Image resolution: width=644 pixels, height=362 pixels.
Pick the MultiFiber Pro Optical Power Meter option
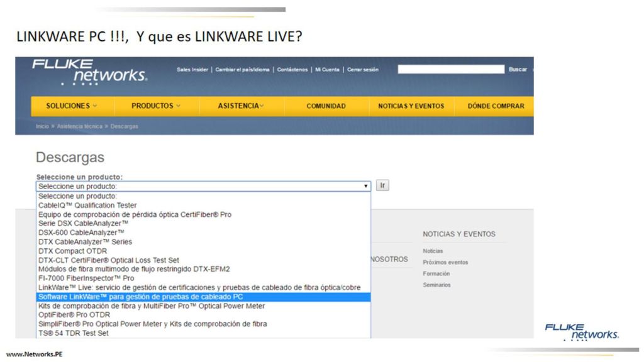coord(203,306)
